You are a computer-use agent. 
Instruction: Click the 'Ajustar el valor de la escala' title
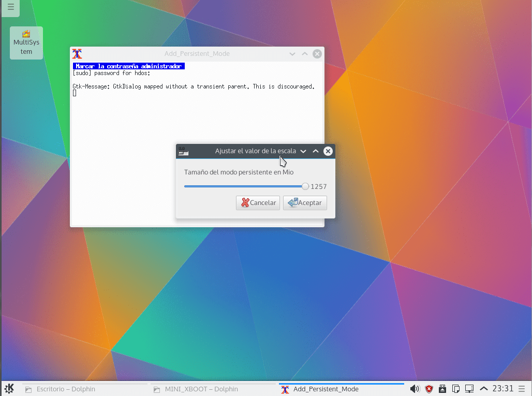[256, 151]
